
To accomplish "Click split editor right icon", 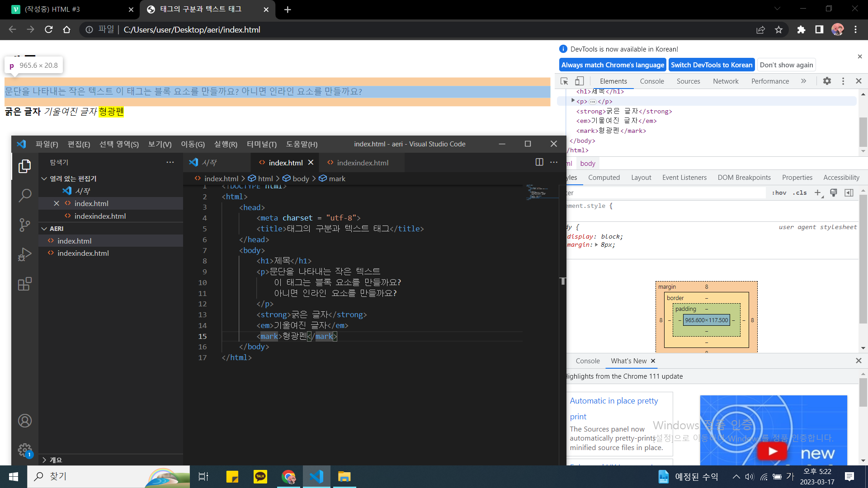I will click(539, 162).
